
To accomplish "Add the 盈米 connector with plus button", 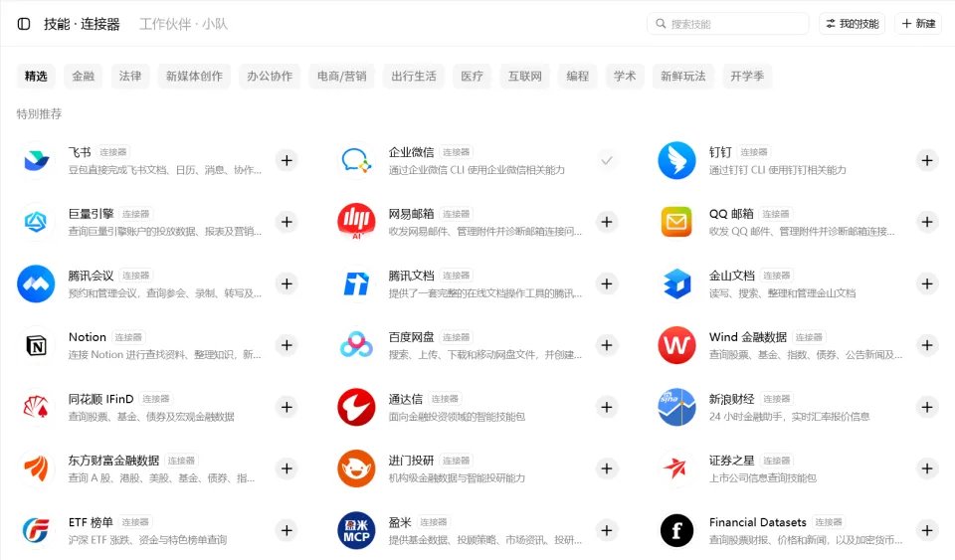I will 607,530.
